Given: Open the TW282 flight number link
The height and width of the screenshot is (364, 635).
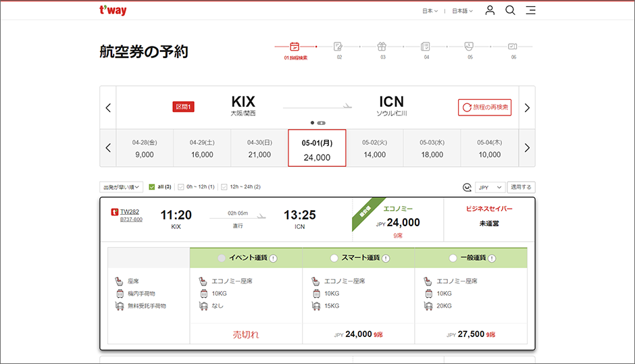Looking at the screenshot, I should click(130, 211).
